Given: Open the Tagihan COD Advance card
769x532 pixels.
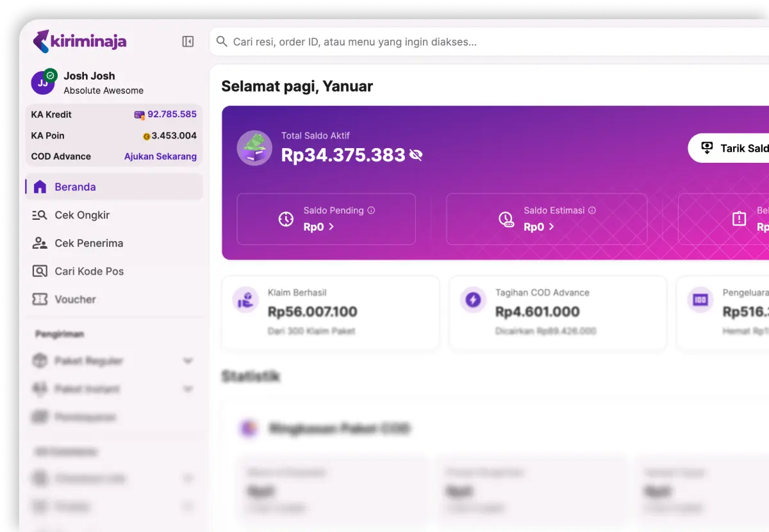Looking at the screenshot, I should point(558,313).
